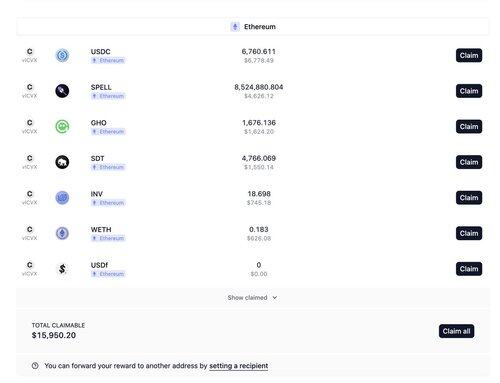
Task: Claim the GHO reward
Action: pos(469,126)
